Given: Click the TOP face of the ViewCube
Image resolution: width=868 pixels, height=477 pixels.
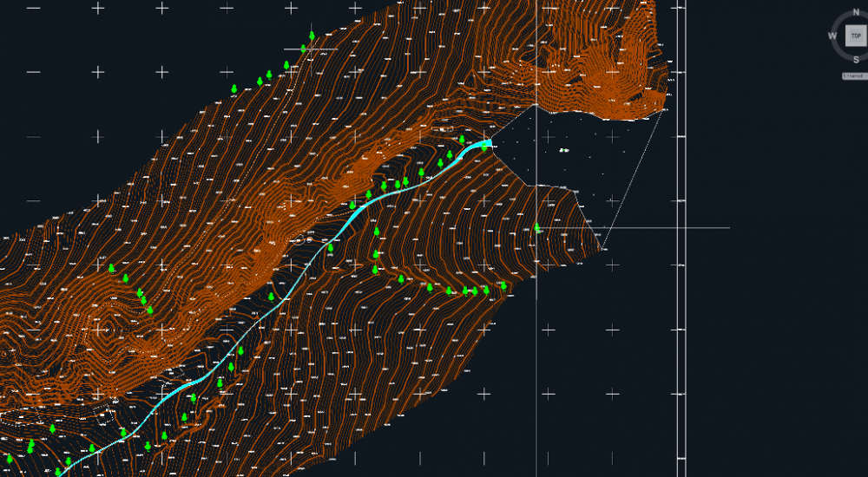Looking at the screenshot, I should [x=855, y=36].
